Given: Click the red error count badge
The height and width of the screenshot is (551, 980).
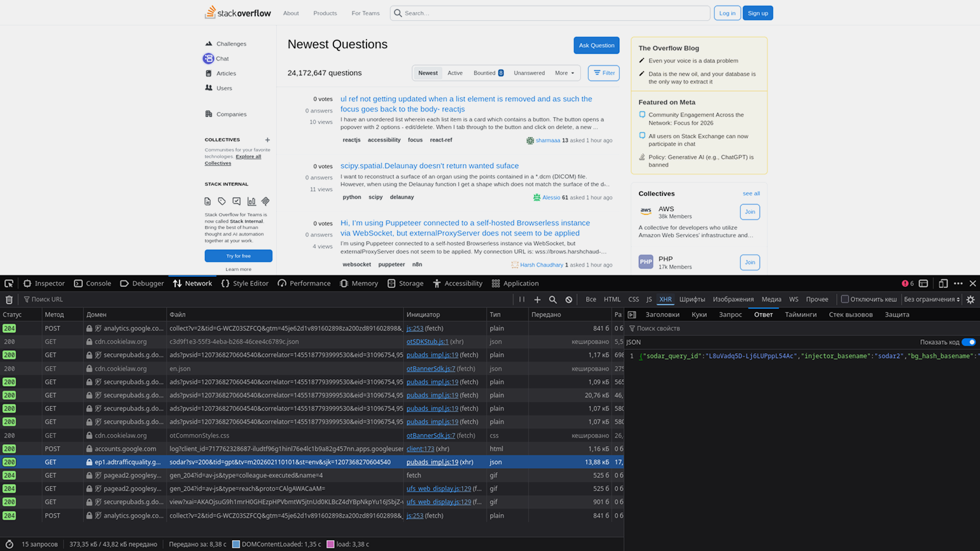Looking at the screenshot, I should [x=907, y=284].
